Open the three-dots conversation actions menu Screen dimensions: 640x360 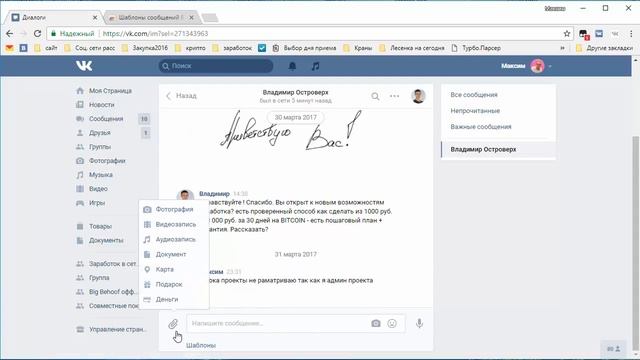click(x=394, y=96)
